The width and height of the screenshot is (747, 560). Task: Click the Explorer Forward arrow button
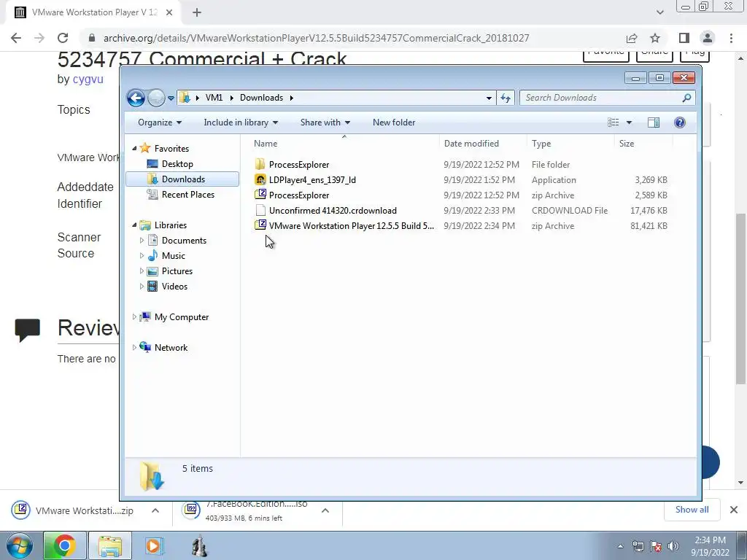[156, 98]
